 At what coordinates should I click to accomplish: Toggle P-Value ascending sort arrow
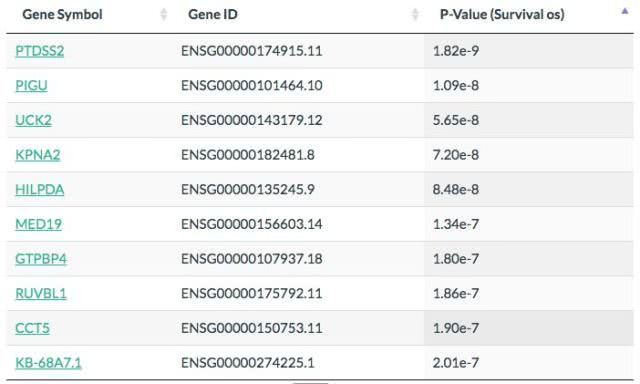coord(624,11)
